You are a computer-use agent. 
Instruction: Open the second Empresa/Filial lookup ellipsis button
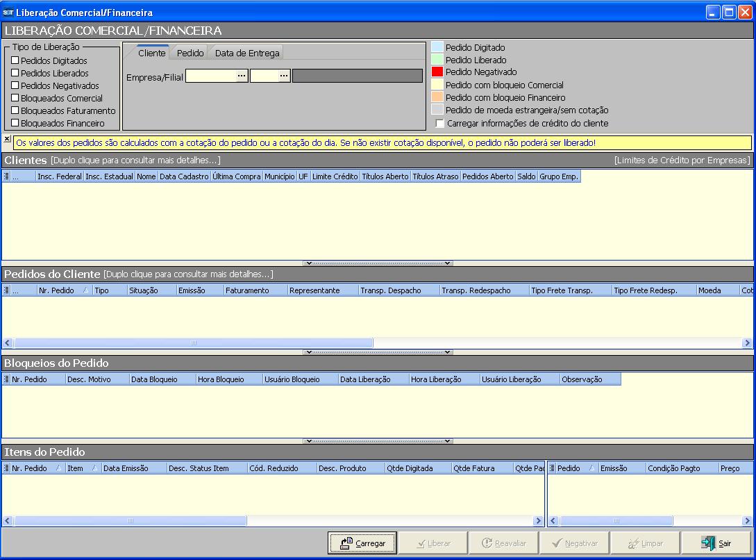pyautogui.click(x=284, y=76)
